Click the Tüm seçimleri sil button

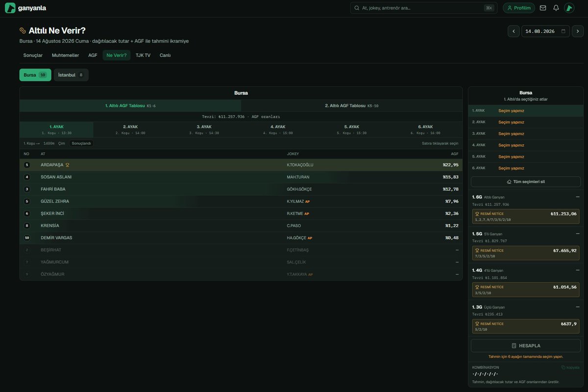point(526,182)
